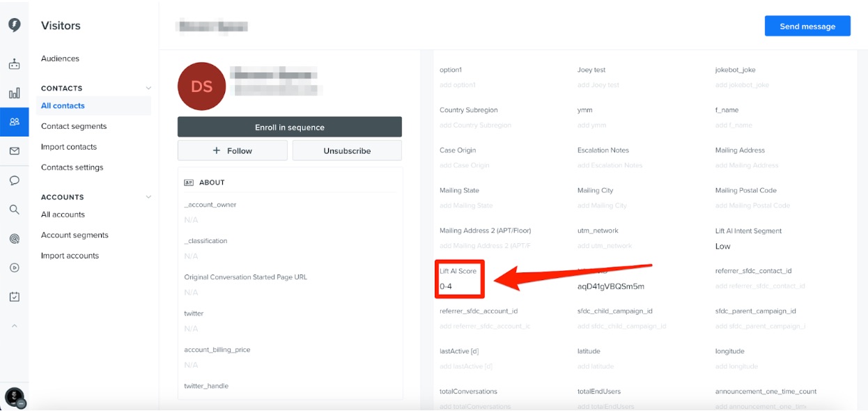This screenshot has width=868, height=411.
Task: Click the add option1 field
Action: point(458,85)
